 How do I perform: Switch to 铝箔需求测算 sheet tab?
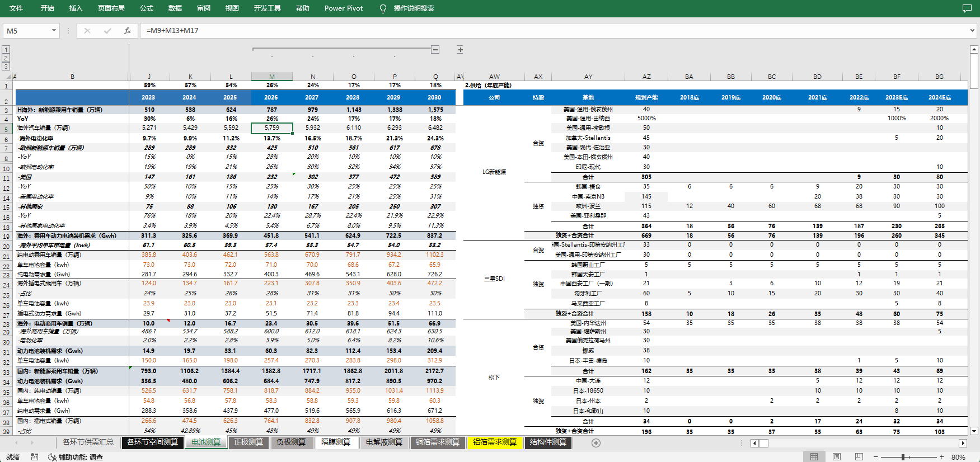pos(495,442)
